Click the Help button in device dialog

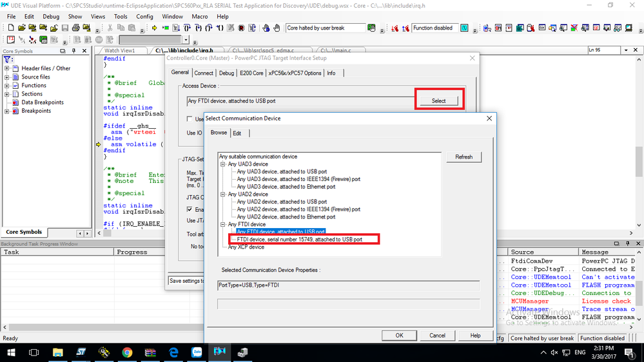tap(475, 336)
